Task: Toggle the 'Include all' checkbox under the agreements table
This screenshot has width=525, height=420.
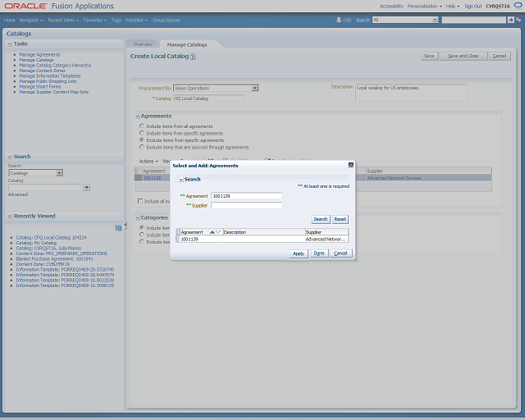Action: (x=140, y=201)
